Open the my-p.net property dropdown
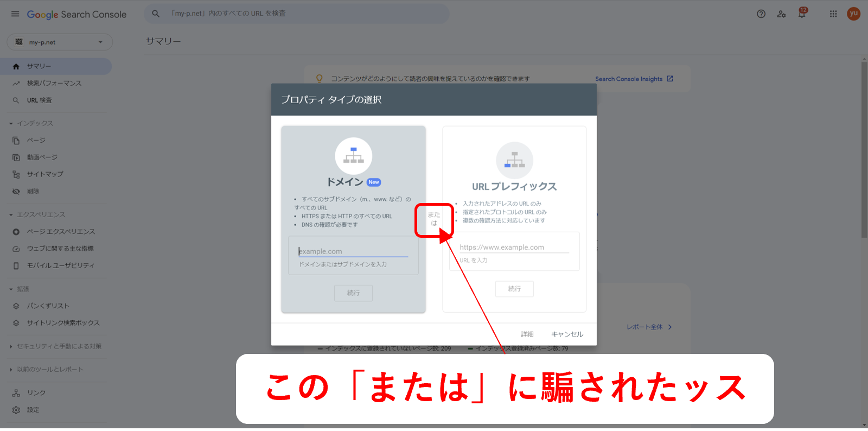Screen dimensions: 868x431 (60, 42)
